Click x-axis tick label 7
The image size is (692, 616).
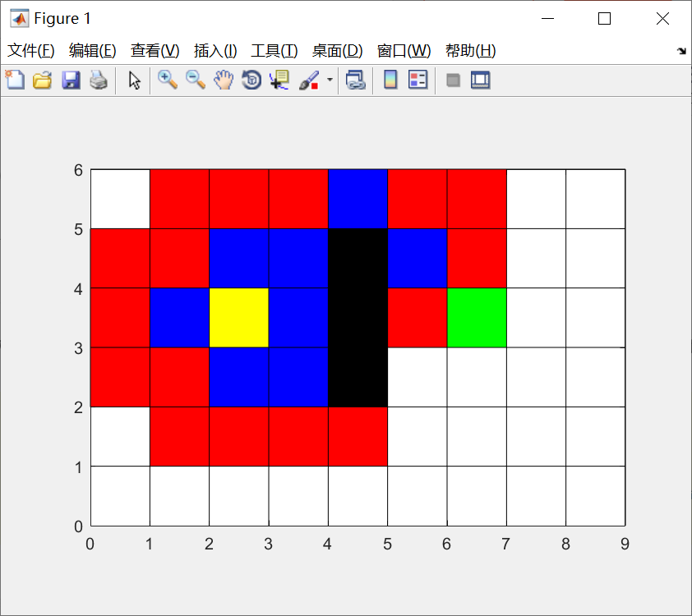tap(505, 544)
